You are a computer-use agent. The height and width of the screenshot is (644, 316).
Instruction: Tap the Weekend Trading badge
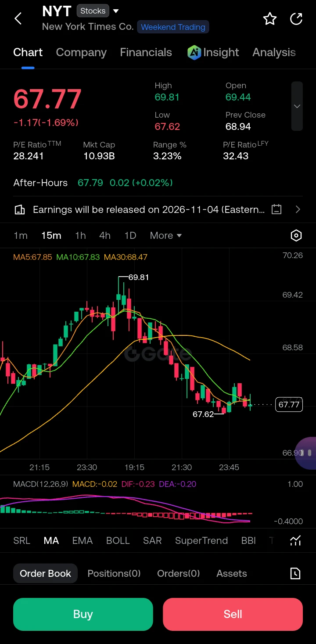(x=173, y=27)
